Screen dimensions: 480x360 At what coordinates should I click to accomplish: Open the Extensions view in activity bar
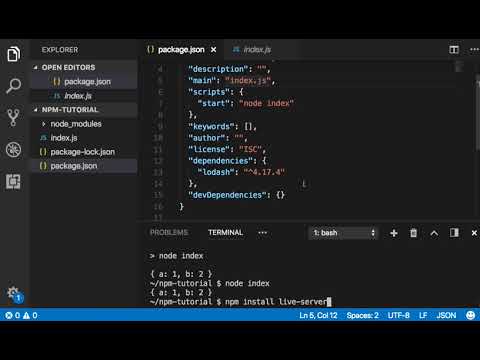13,182
